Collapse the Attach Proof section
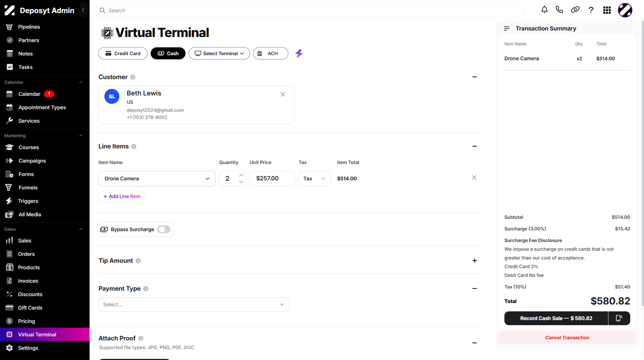The height and width of the screenshot is (360, 644). [475, 343]
